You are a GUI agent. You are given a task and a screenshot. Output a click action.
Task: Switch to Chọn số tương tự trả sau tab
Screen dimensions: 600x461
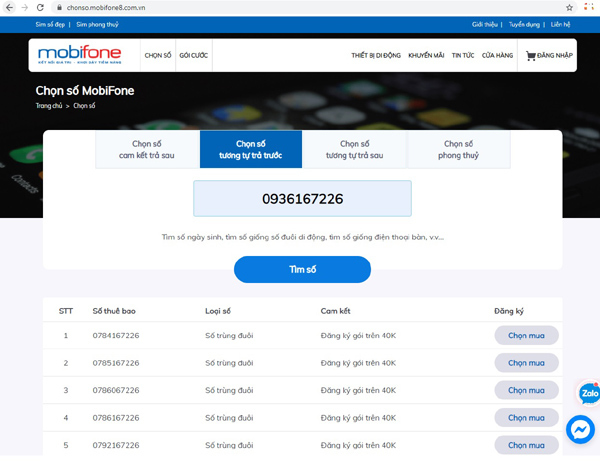tap(354, 149)
